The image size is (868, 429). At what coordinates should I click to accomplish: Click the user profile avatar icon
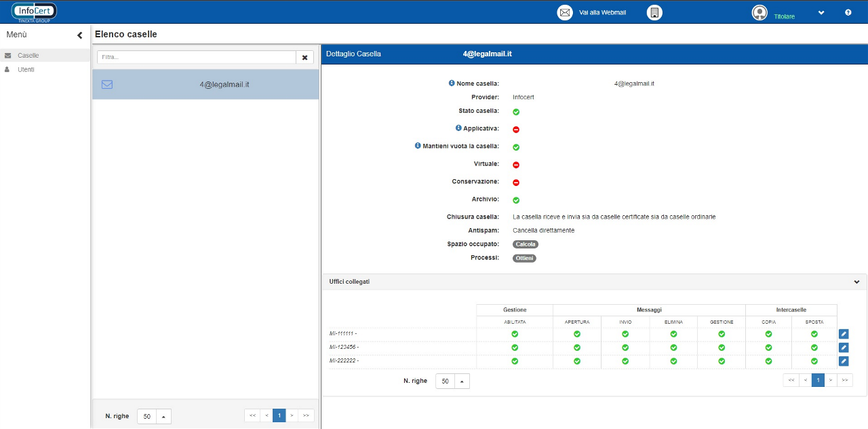759,13
